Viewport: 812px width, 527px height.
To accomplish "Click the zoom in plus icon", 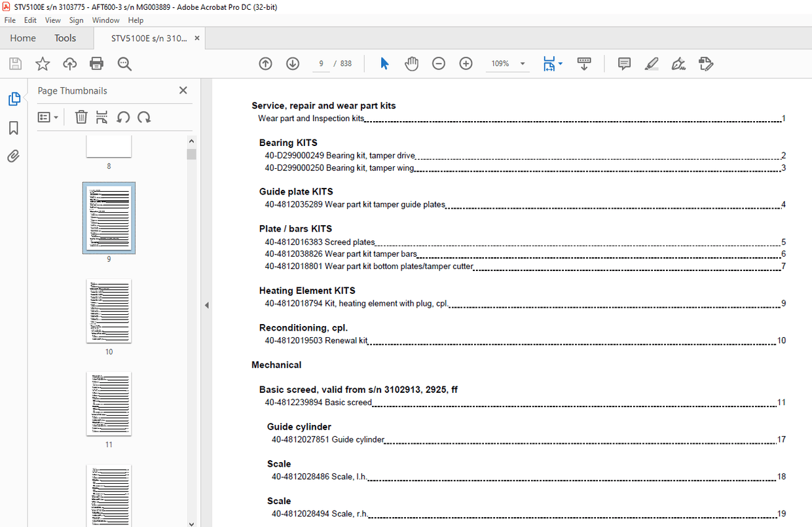I will (x=466, y=64).
